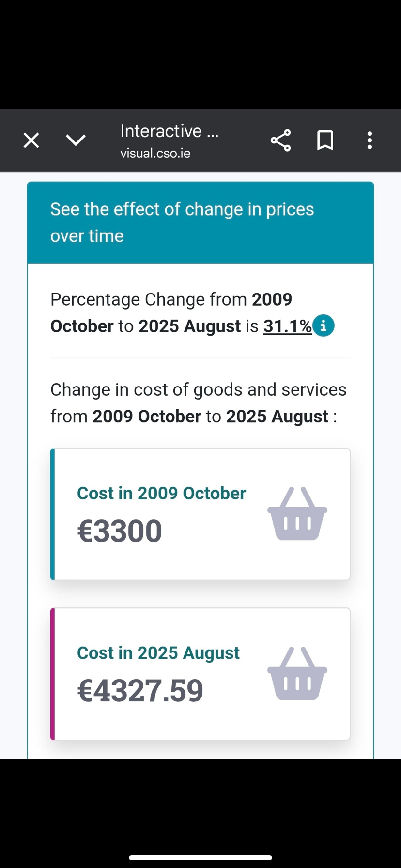Close the in-app browser with X
Viewport: 401px width, 868px height.
(31, 140)
